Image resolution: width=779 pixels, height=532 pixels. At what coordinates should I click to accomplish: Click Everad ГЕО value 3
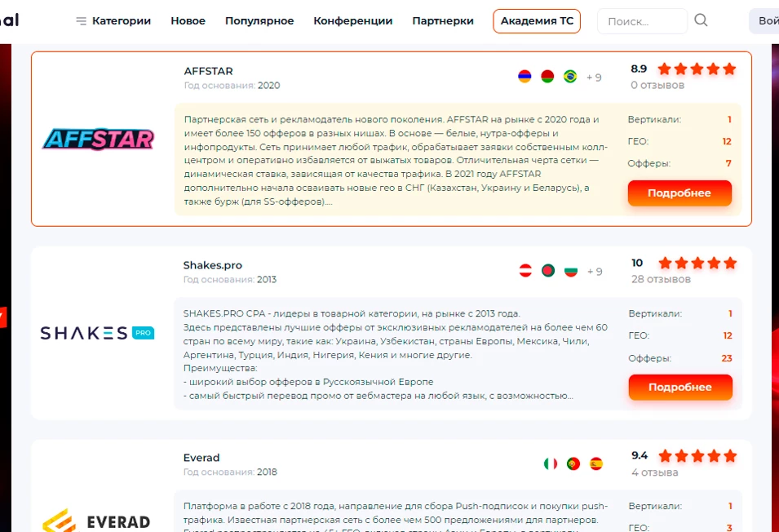coord(729,528)
